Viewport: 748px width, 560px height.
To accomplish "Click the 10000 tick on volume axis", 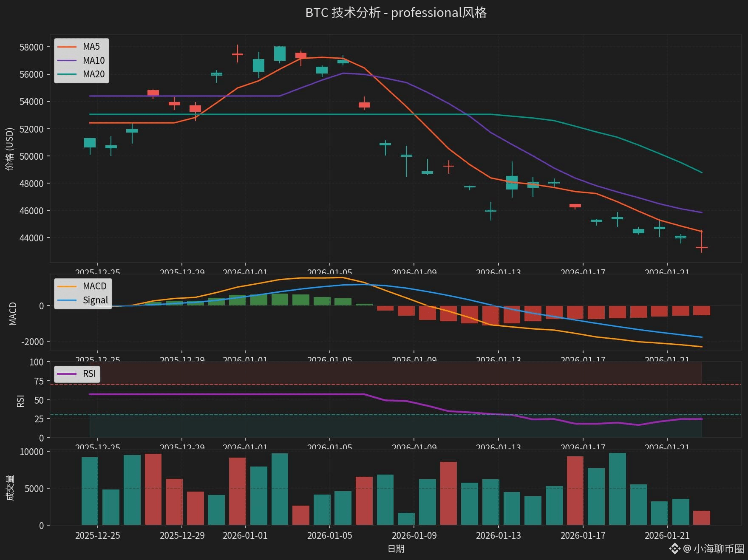I will coord(31,452).
